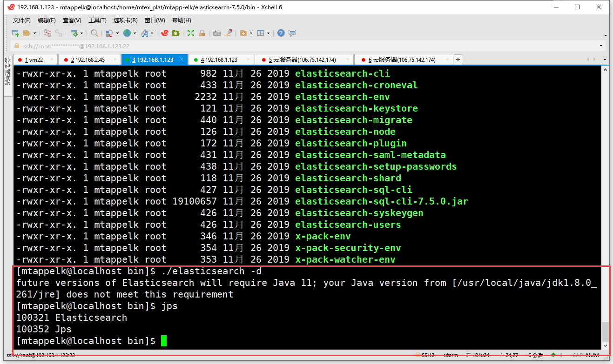
Task: Click the chat bubble feedback icon
Action: point(292,33)
